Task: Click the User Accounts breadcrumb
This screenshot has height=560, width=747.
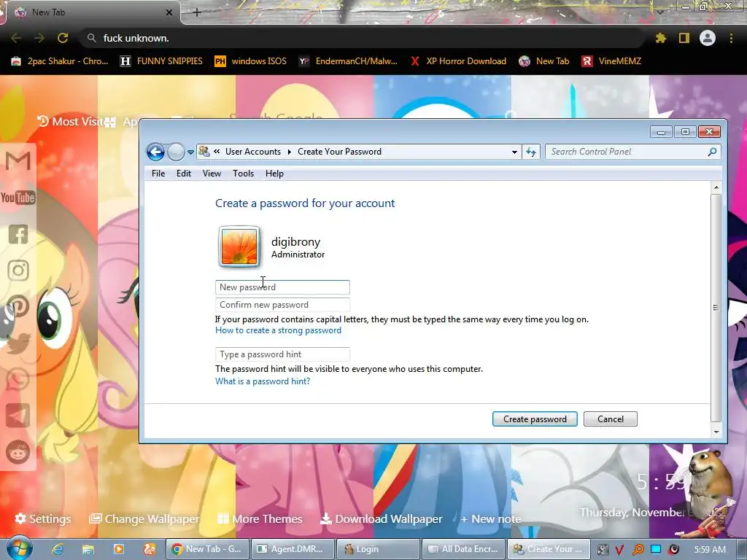Action: click(253, 152)
